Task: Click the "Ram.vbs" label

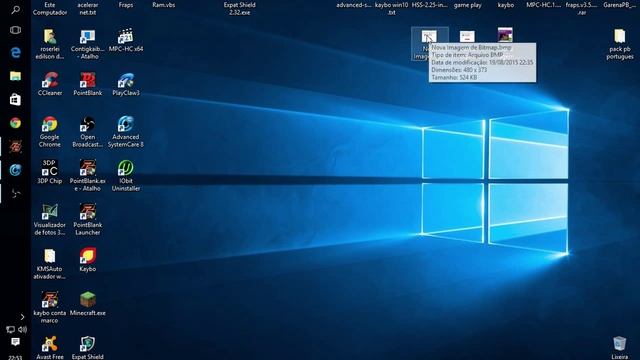Action: [164, 5]
